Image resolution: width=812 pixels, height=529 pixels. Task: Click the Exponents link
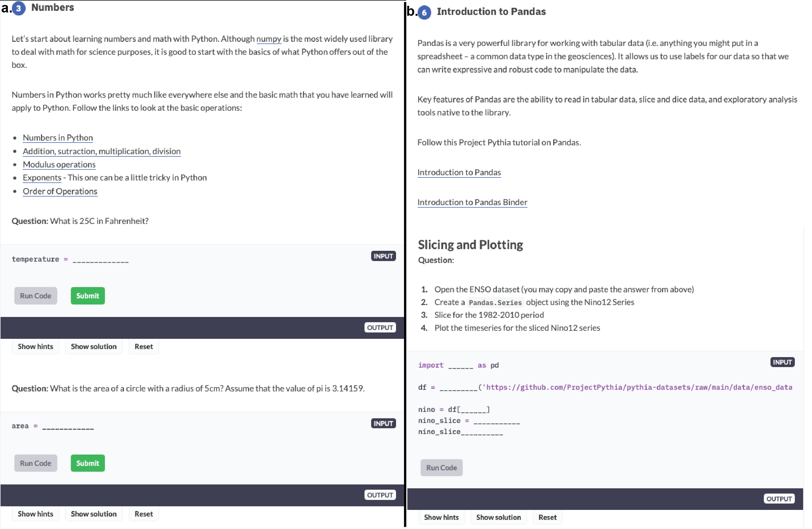(x=42, y=177)
